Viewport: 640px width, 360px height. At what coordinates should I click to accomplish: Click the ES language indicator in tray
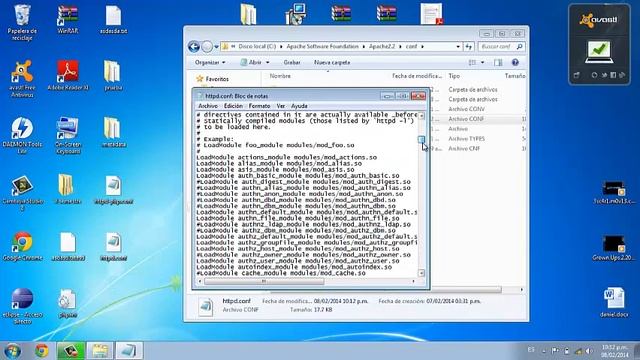(x=531, y=350)
